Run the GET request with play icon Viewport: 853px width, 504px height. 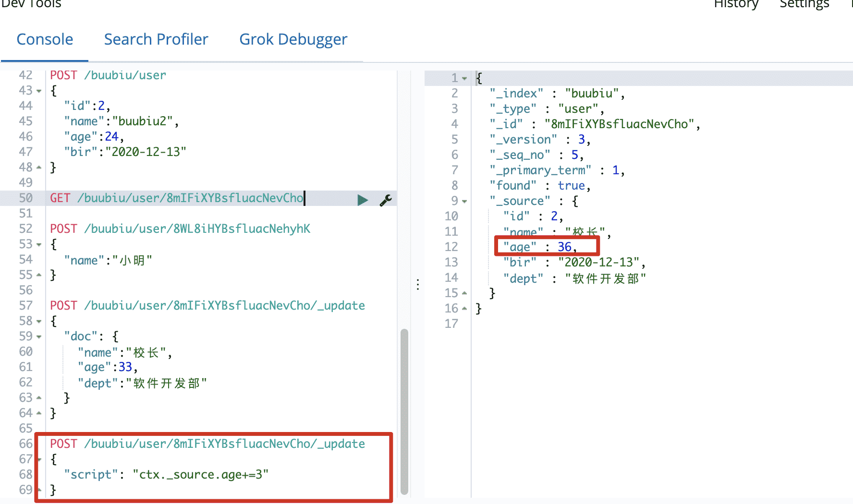click(x=363, y=200)
